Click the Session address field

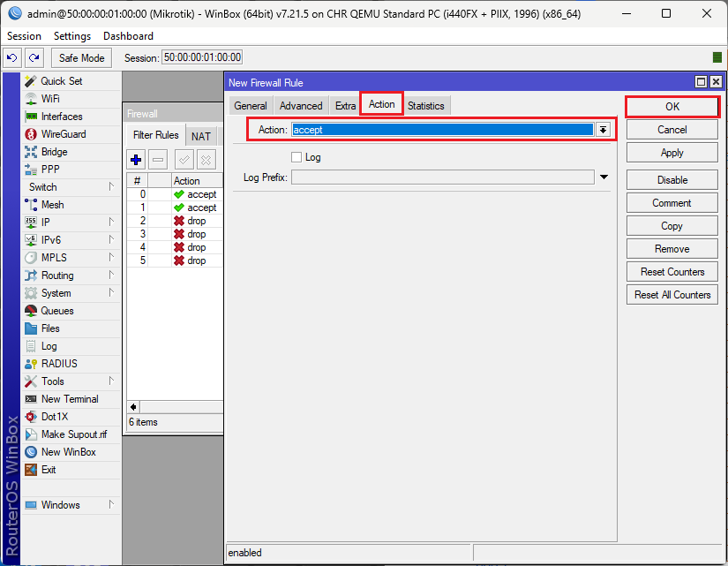tap(202, 57)
